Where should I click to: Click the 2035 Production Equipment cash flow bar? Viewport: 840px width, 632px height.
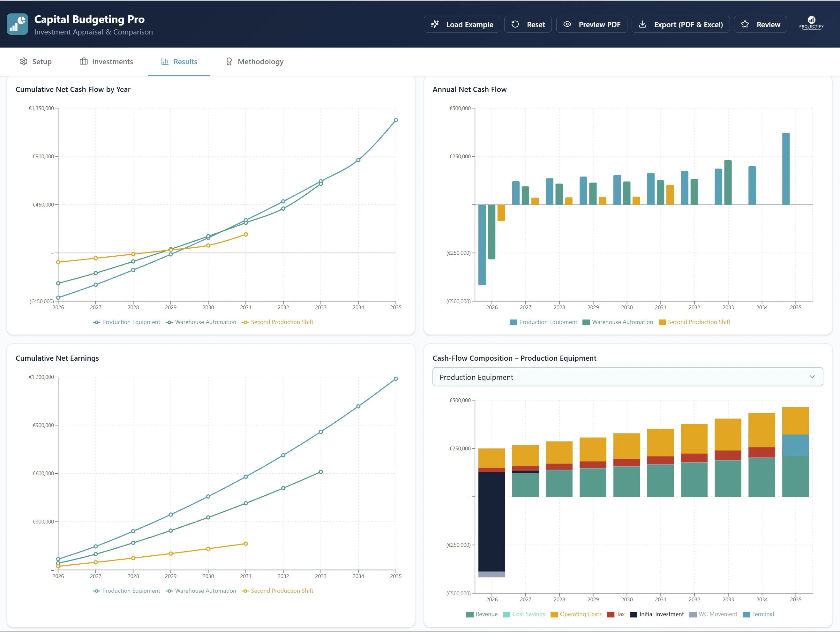click(x=786, y=169)
